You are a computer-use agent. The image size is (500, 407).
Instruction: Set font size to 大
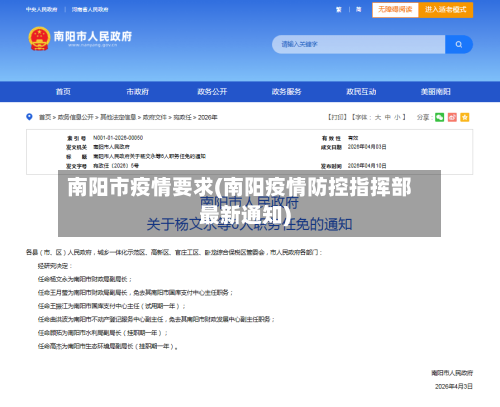[378, 117]
